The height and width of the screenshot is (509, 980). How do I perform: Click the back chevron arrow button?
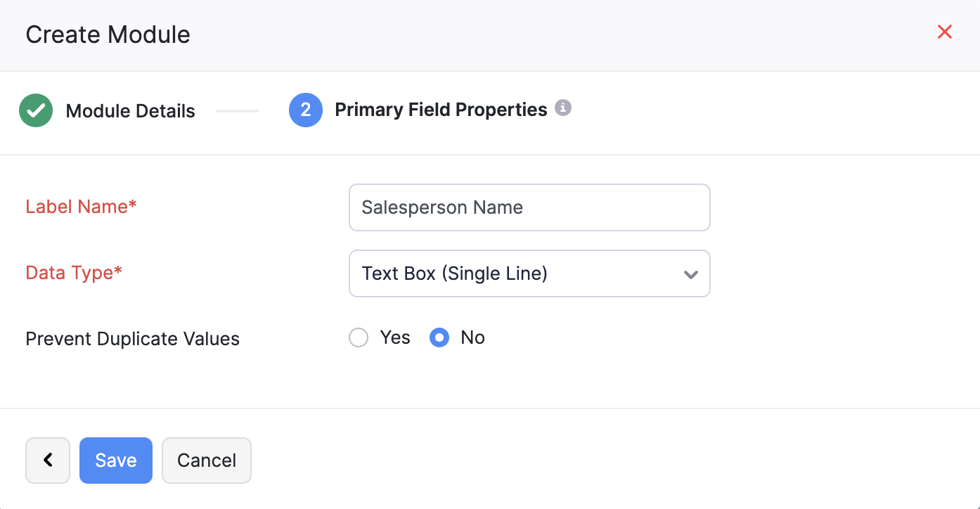pos(47,460)
